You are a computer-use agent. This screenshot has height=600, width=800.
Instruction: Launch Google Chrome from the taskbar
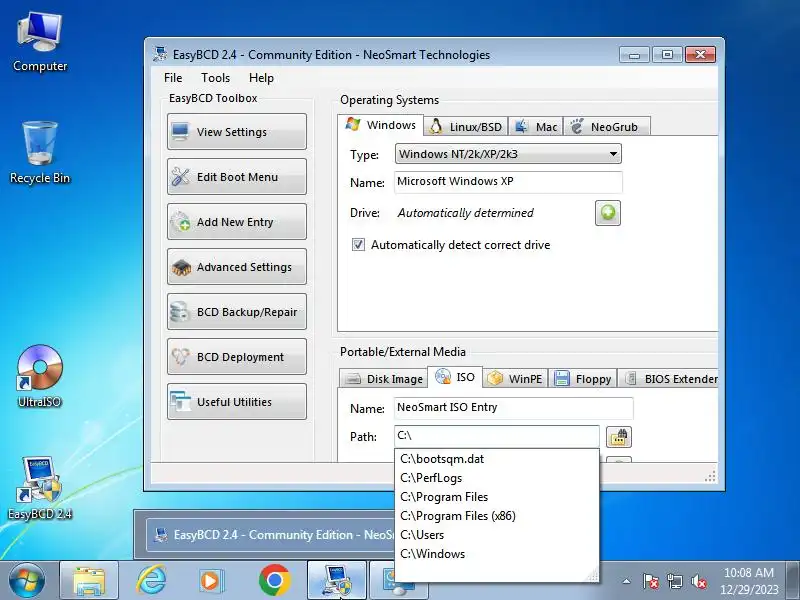pyautogui.click(x=274, y=581)
